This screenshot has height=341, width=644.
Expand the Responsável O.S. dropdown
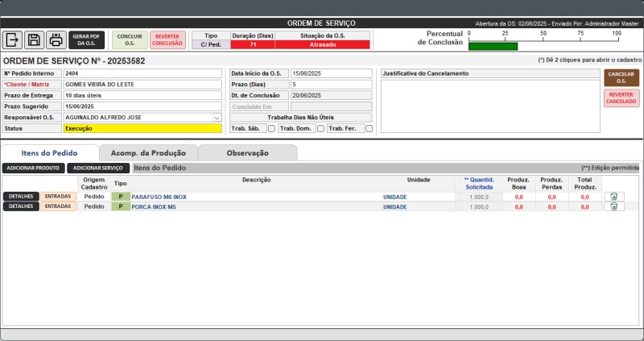click(217, 117)
